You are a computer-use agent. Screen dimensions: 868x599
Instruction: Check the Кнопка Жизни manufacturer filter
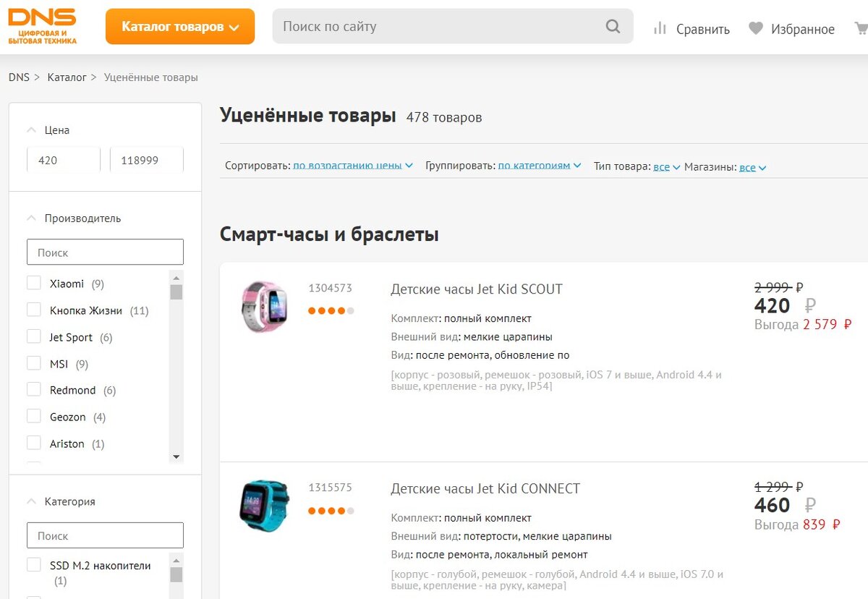tap(33, 310)
